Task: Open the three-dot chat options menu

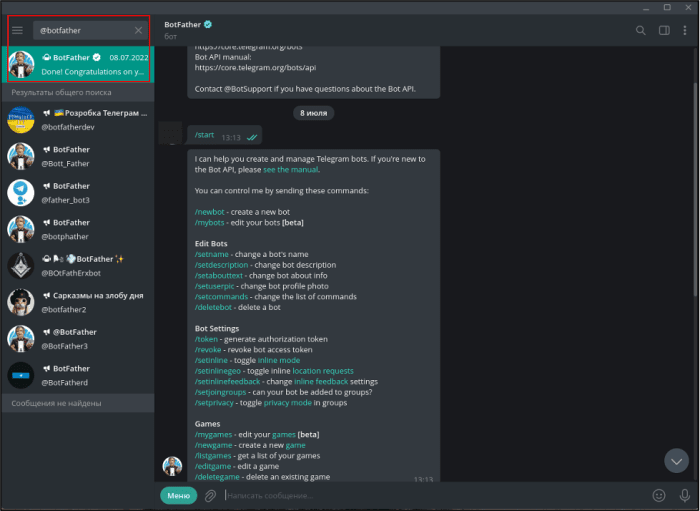Action: click(x=685, y=30)
